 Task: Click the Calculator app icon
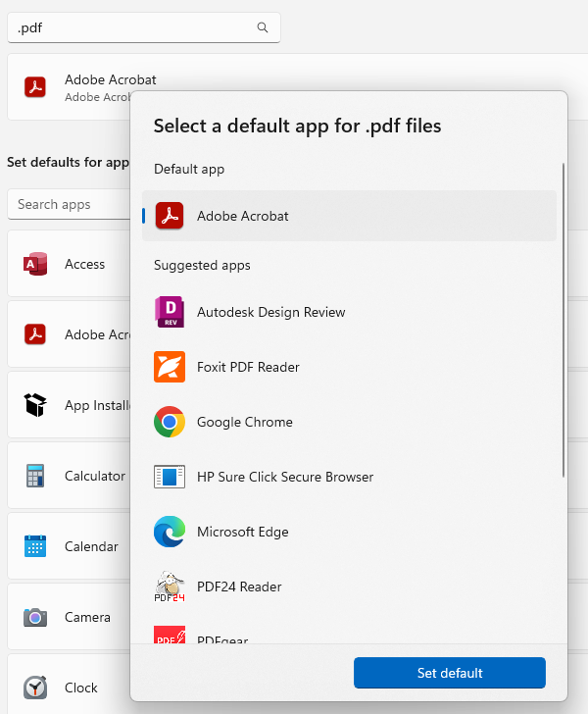(x=35, y=476)
